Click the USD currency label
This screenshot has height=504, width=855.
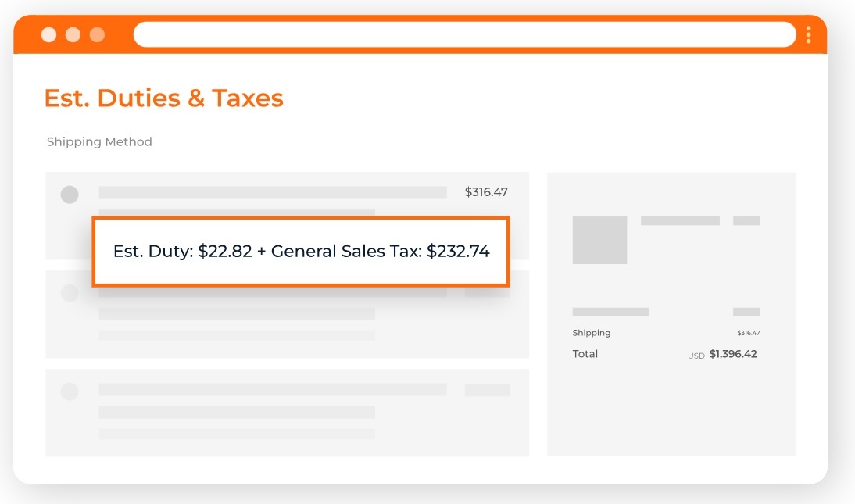tap(696, 356)
